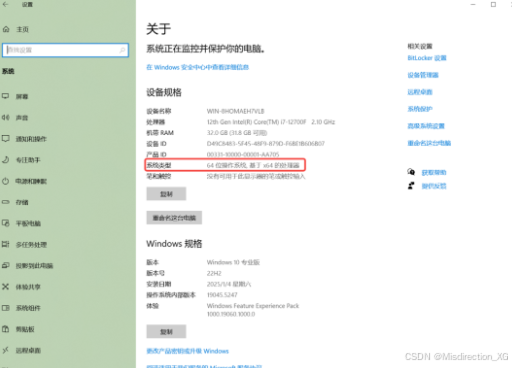The width and height of the screenshot is (512, 368).
Task: Click the magnifier icon in search box
Action: pos(122,50)
